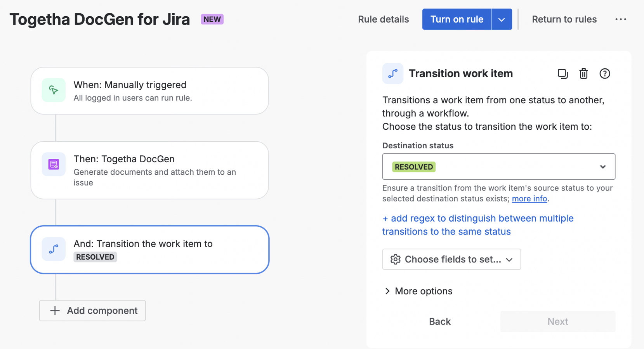Image resolution: width=644 pixels, height=349 pixels.
Task: Click the transition icon beside panel title
Action: [393, 73]
